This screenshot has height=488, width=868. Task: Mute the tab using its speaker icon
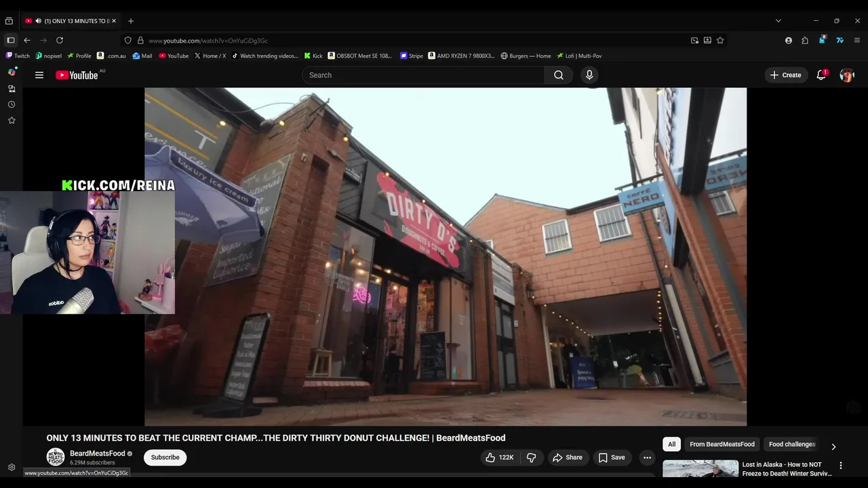click(38, 21)
